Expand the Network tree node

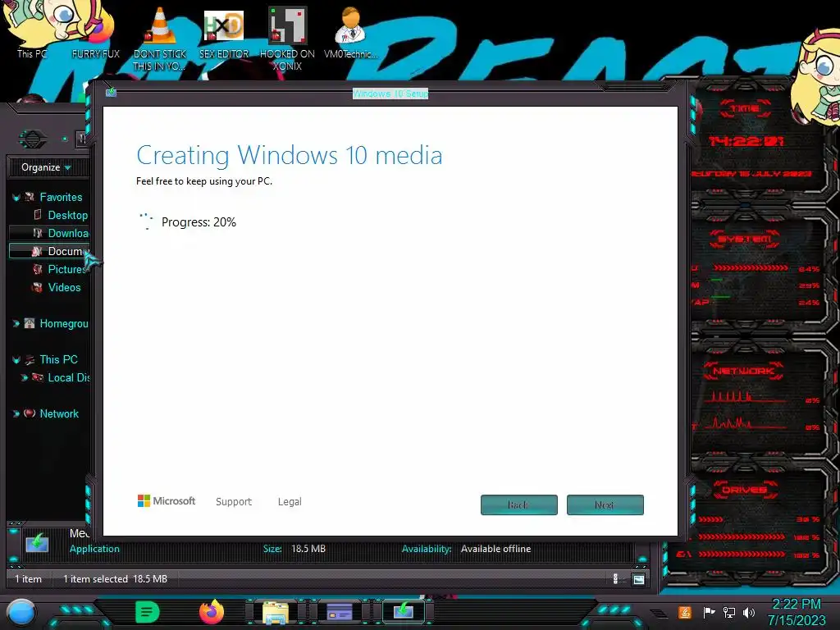click(16, 413)
